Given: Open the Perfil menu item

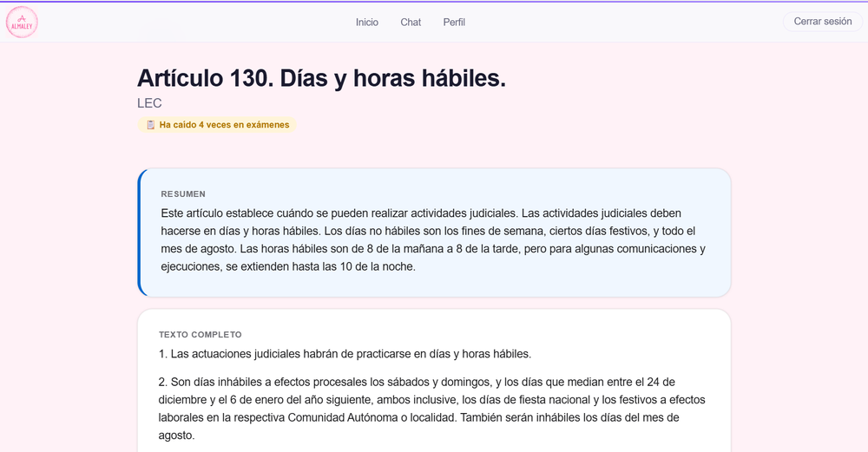Looking at the screenshot, I should point(454,23).
